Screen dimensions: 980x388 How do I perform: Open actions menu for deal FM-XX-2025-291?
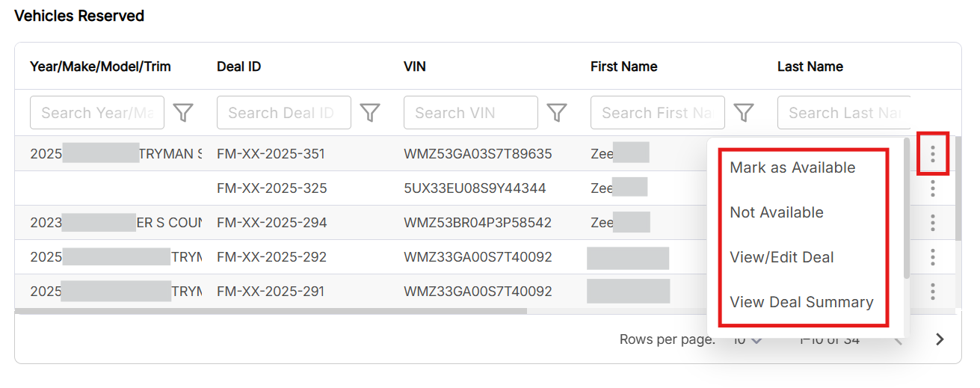[933, 292]
